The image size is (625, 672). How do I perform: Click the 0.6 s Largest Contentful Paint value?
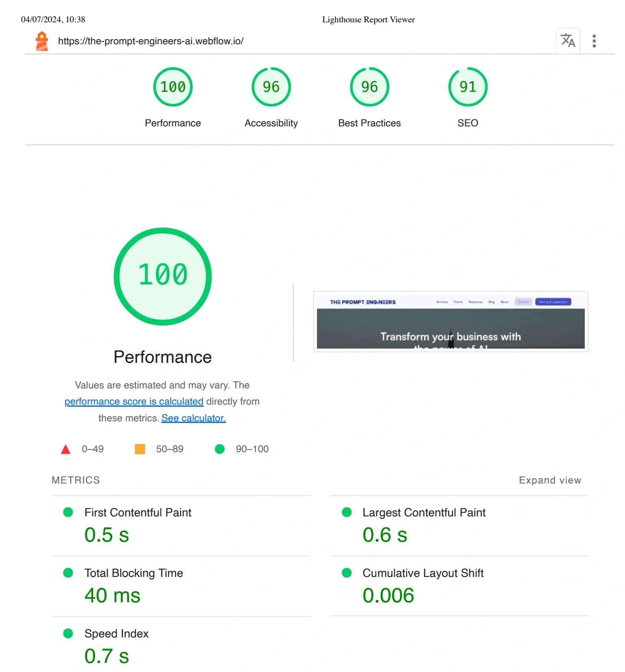pos(385,535)
